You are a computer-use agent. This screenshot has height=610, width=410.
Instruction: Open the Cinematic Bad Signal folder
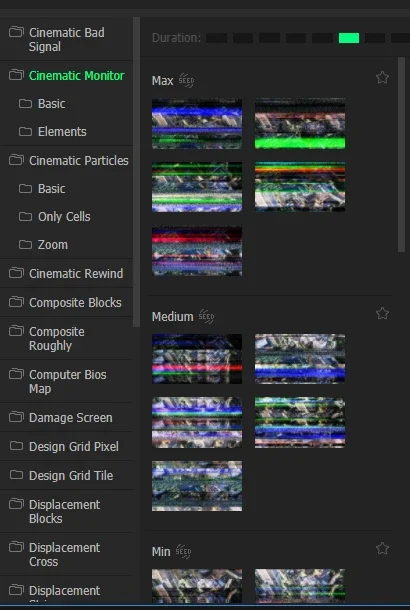click(66, 39)
